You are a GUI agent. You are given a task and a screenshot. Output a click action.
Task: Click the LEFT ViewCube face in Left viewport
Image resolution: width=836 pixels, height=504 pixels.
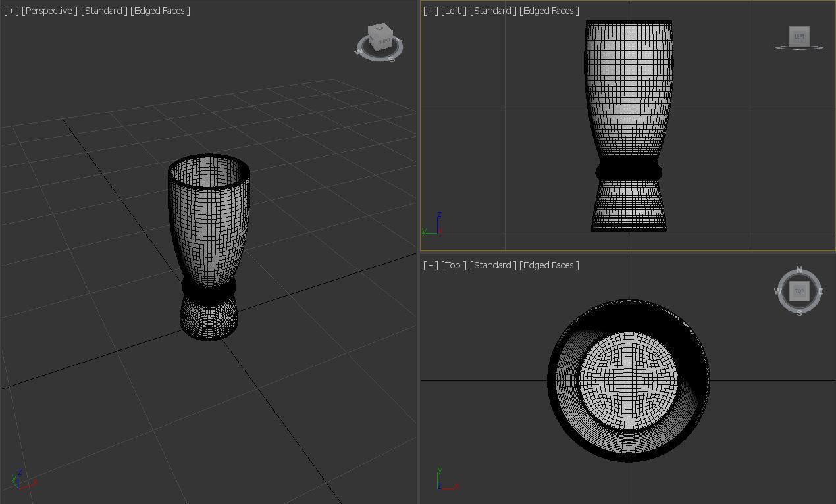[x=799, y=37]
